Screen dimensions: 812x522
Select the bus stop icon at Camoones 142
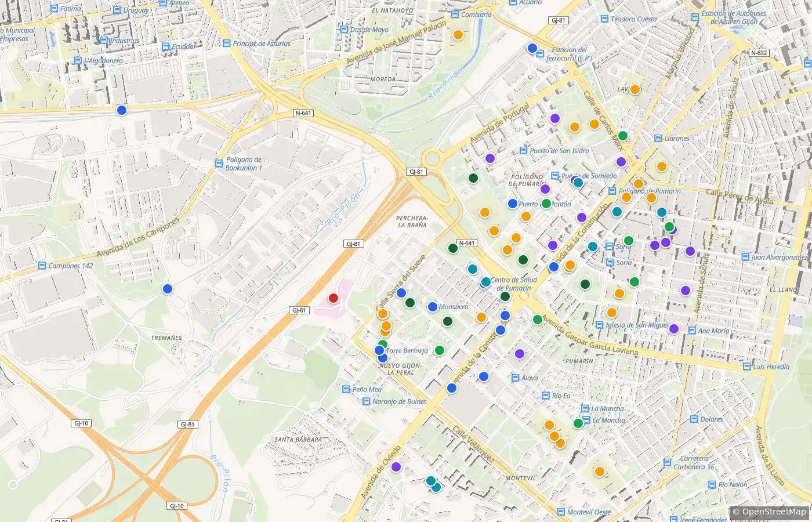coord(42,266)
